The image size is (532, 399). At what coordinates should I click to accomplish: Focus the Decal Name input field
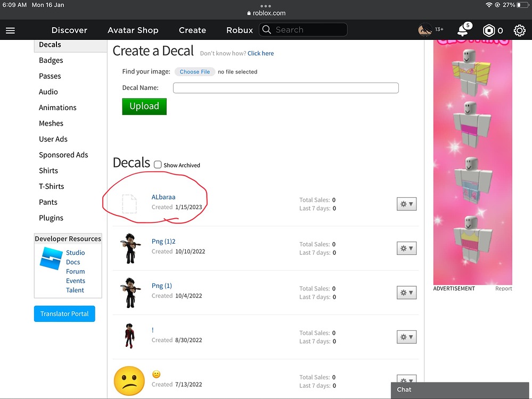[x=285, y=88]
